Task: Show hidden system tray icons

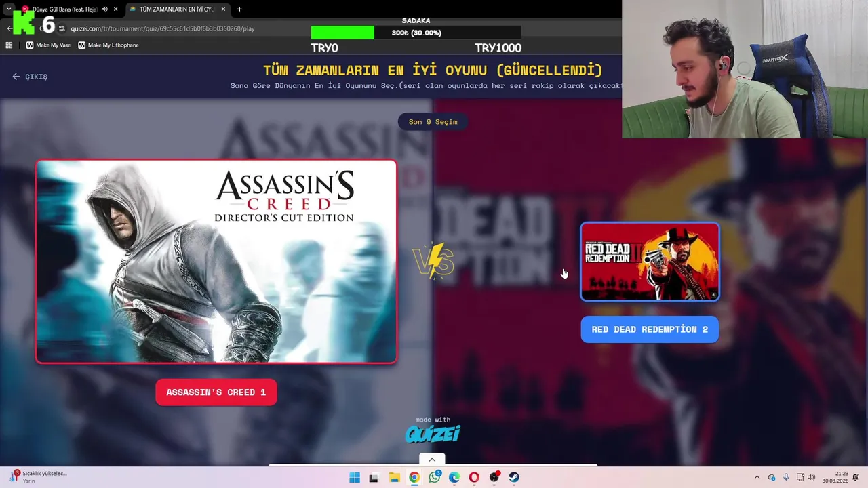Action: pyautogui.click(x=757, y=477)
